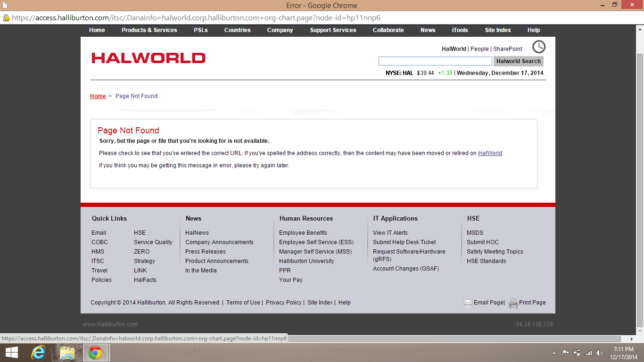Open Help in the top navigation bar
Viewport: 644px width, 362px height.
[x=534, y=30]
